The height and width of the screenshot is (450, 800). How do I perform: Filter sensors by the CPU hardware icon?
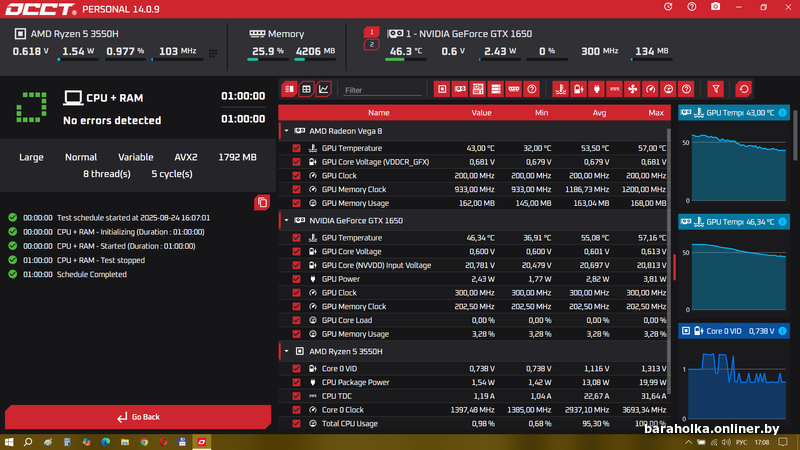pos(442,89)
